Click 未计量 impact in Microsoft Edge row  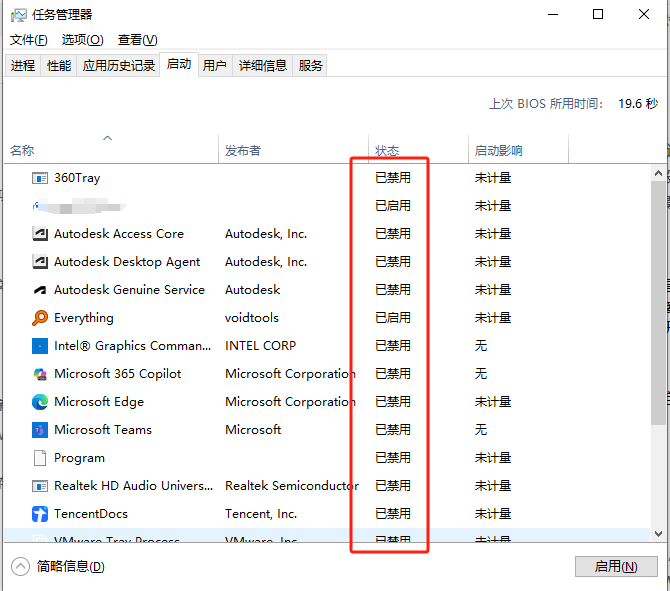pos(493,402)
